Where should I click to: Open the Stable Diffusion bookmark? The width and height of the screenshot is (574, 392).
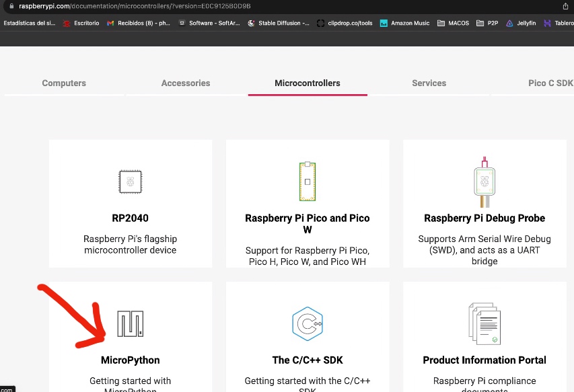[x=278, y=23]
